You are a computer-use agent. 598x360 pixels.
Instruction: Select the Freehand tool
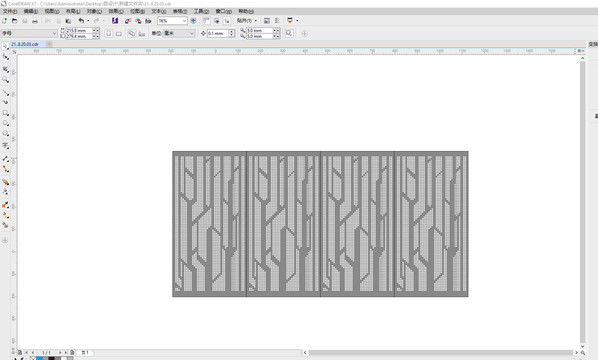click(x=5, y=93)
